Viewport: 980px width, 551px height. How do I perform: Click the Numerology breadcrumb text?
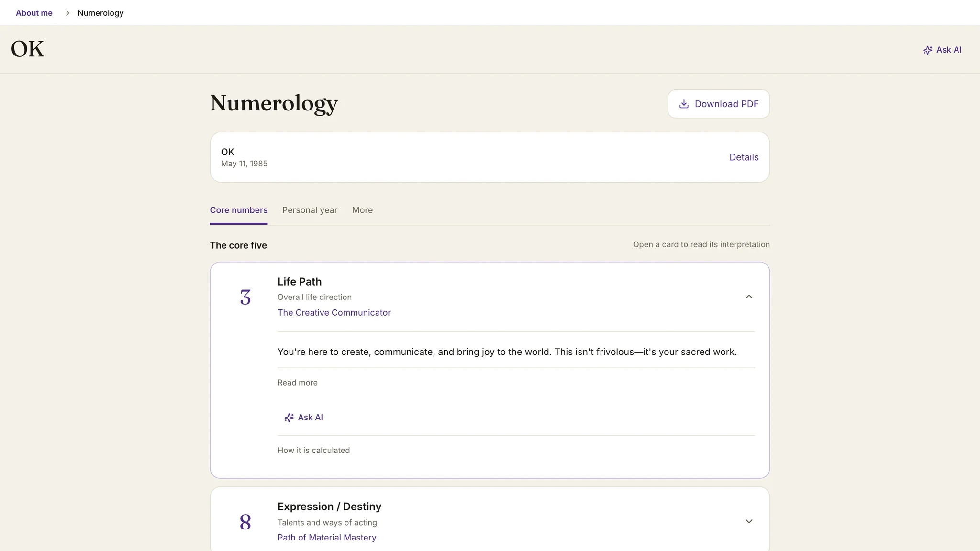(100, 13)
